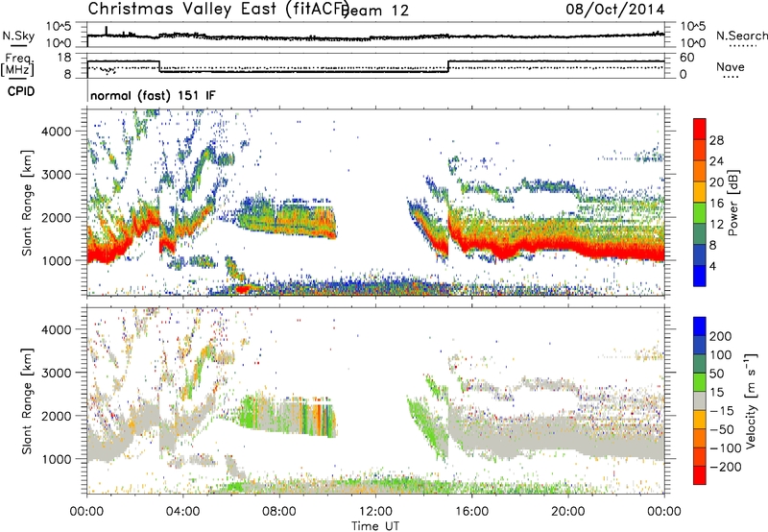The width and height of the screenshot is (768, 532).
Task: Click the 'N.Search' legend label
Action: (741, 36)
